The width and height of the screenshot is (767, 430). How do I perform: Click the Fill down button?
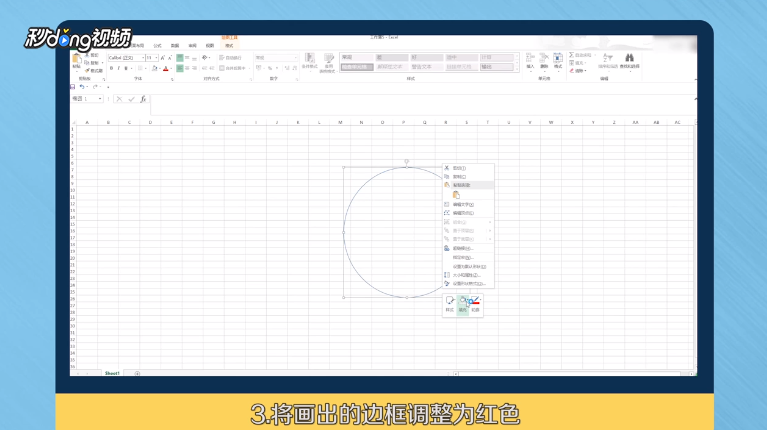[578, 63]
